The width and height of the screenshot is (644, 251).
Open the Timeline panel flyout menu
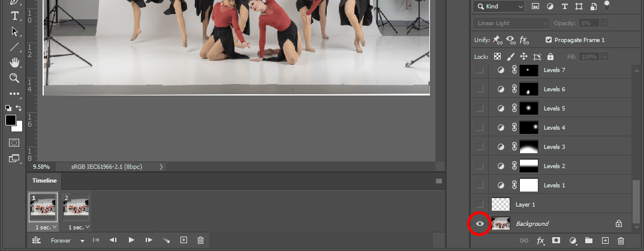tap(438, 181)
